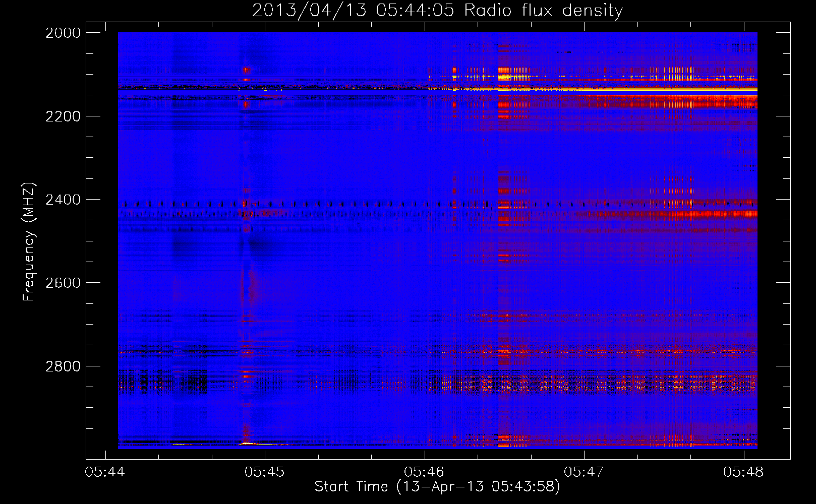Click the 2800 frequency tick label
Viewport: 816px width, 504px height.
tap(63, 366)
